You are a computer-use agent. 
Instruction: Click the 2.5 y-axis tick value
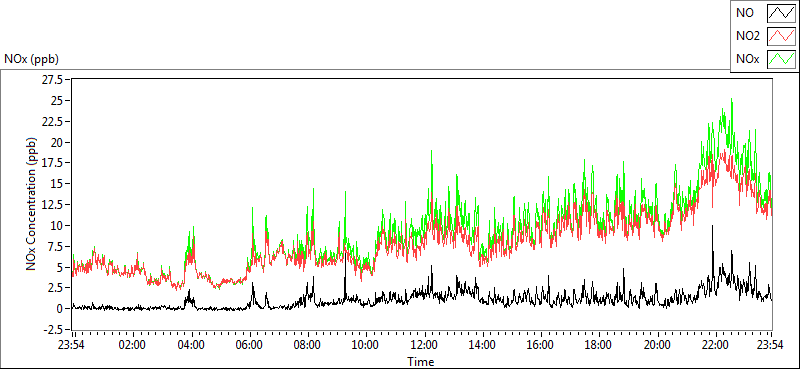point(55,288)
